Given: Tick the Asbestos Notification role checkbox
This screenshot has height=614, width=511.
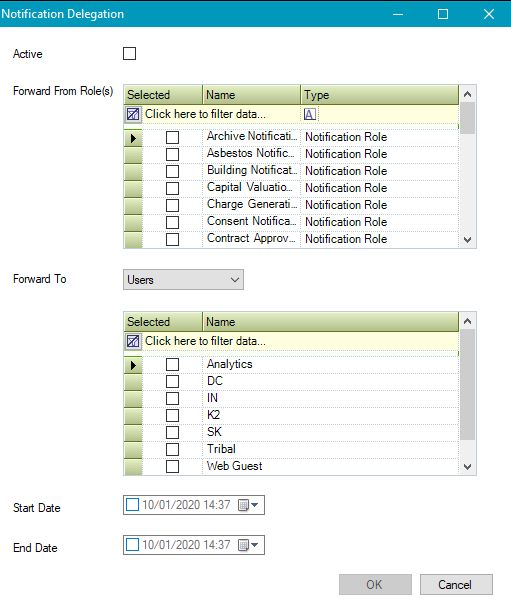Looking at the screenshot, I should click(x=172, y=154).
